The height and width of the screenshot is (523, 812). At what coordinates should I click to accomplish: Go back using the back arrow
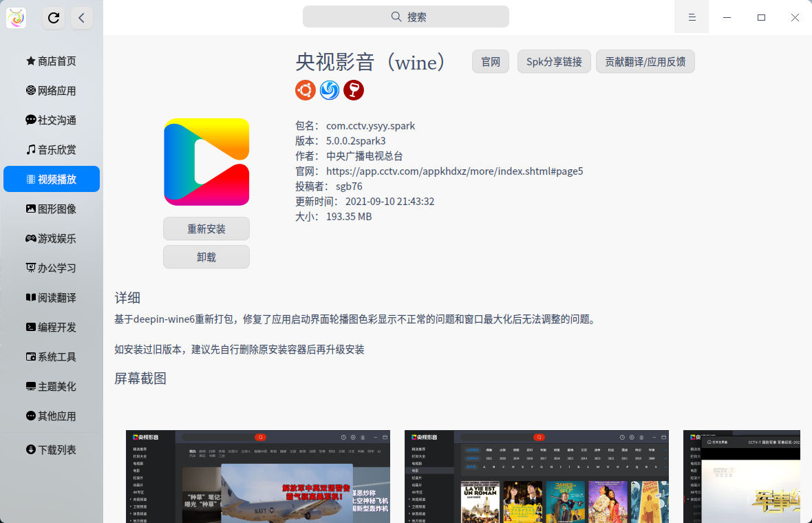(x=82, y=18)
